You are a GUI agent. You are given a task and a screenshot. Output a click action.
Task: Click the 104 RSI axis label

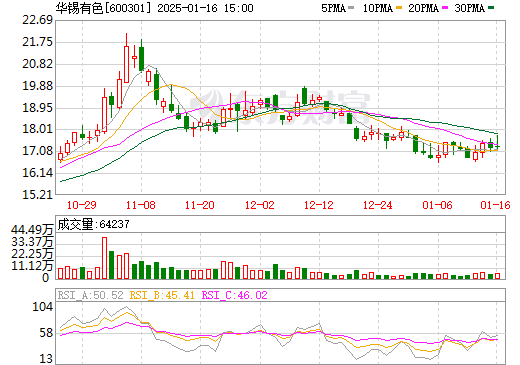coord(43,307)
